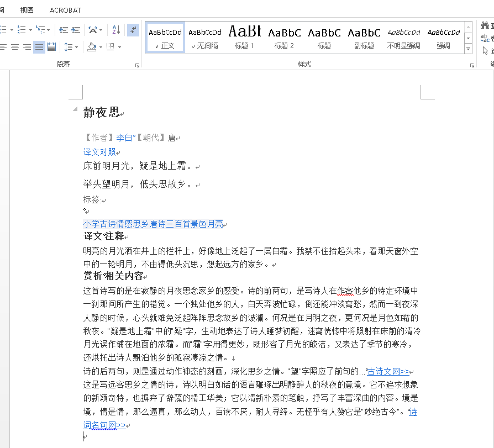Toggle justify alignment button
Screen dimensions: 494x448
39,48
